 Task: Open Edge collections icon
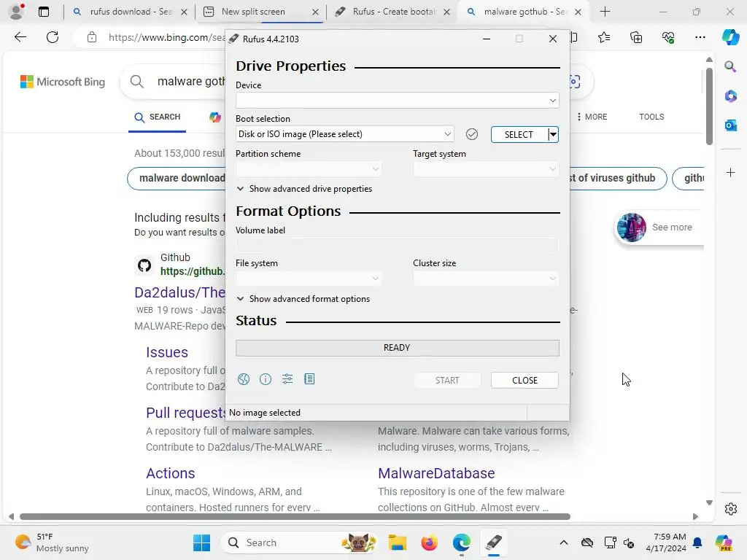[636, 37]
